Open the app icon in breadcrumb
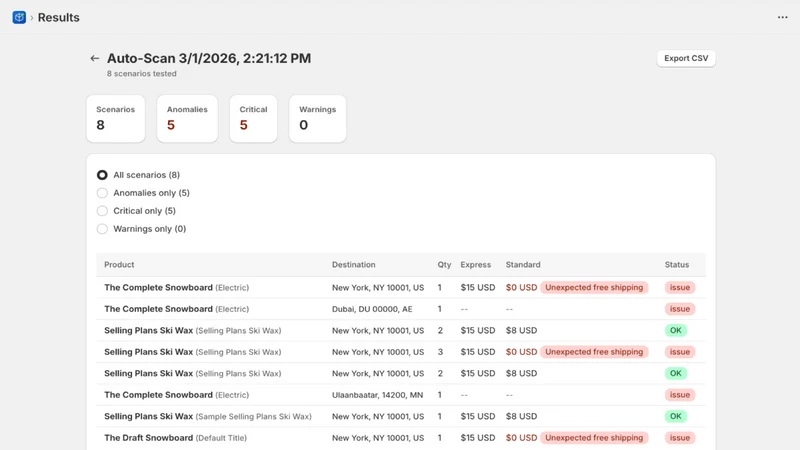 pyautogui.click(x=19, y=17)
